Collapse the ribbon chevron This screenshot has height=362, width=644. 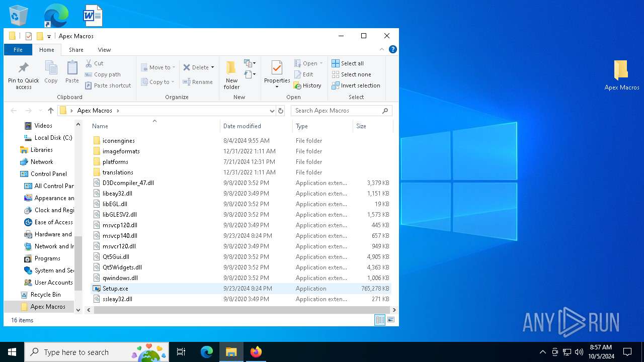tap(382, 49)
